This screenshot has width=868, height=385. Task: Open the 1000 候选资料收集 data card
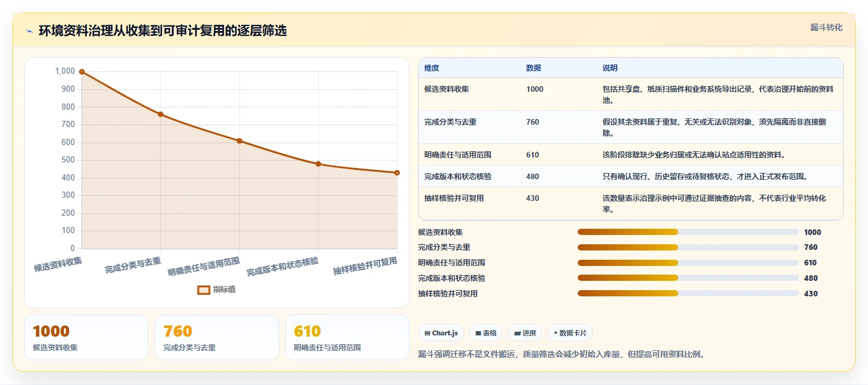(86, 337)
